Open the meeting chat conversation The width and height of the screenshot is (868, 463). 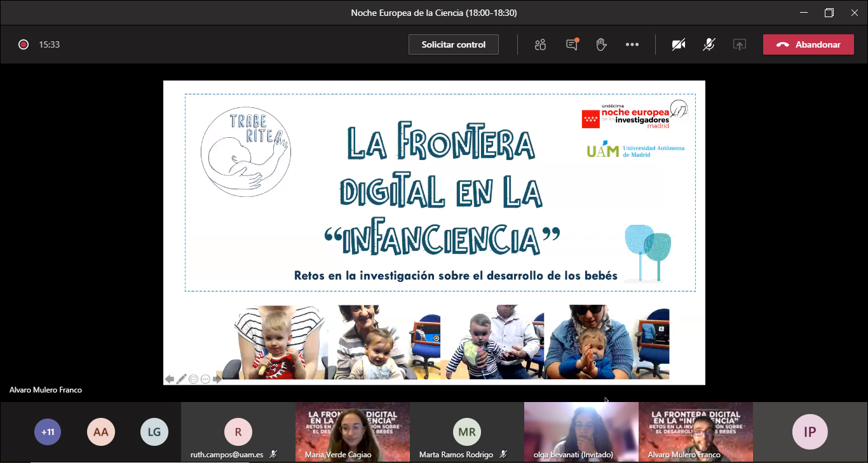point(572,44)
